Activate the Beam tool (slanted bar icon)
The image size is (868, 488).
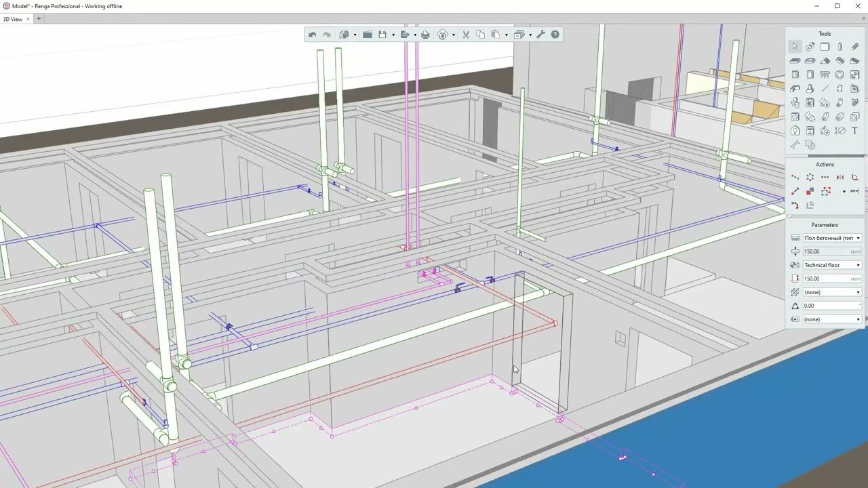click(854, 47)
